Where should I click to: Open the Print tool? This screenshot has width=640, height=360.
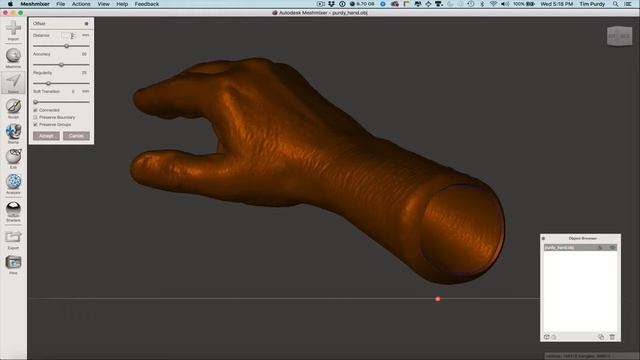13,264
